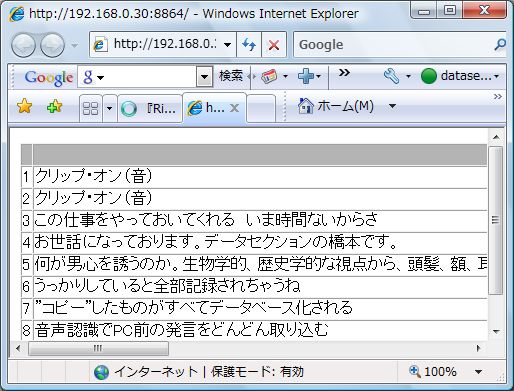Open the Quick Tabs grid icon
514x391 pixels.
tap(90, 108)
